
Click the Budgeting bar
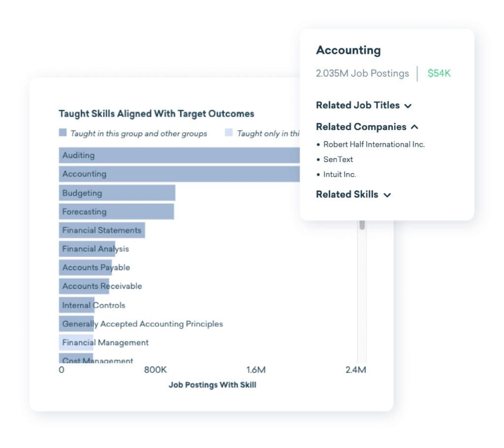[x=117, y=193]
